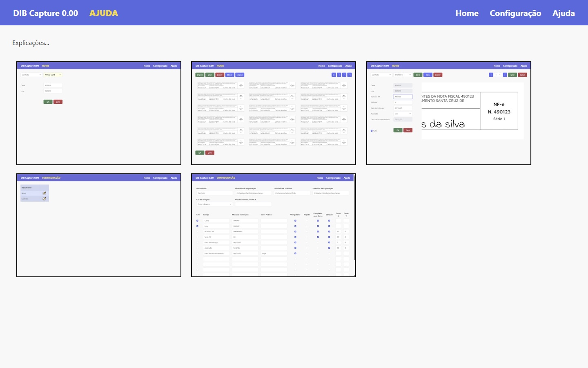Image resolution: width=588 pixels, height=368 pixels.
Task: Open the NOVO LOTE dropdown in first thumbnail
Action: [x=53, y=75]
